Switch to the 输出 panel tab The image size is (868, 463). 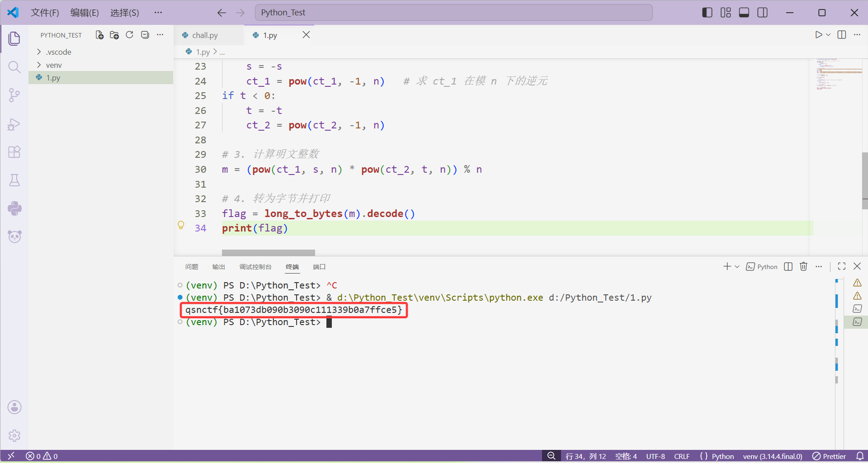pyautogui.click(x=219, y=267)
